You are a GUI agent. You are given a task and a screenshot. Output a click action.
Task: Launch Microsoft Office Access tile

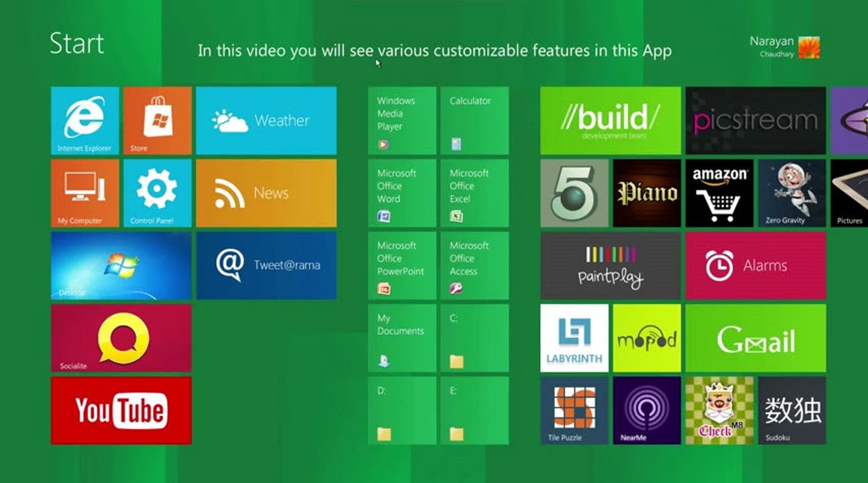(x=475, y=266)
